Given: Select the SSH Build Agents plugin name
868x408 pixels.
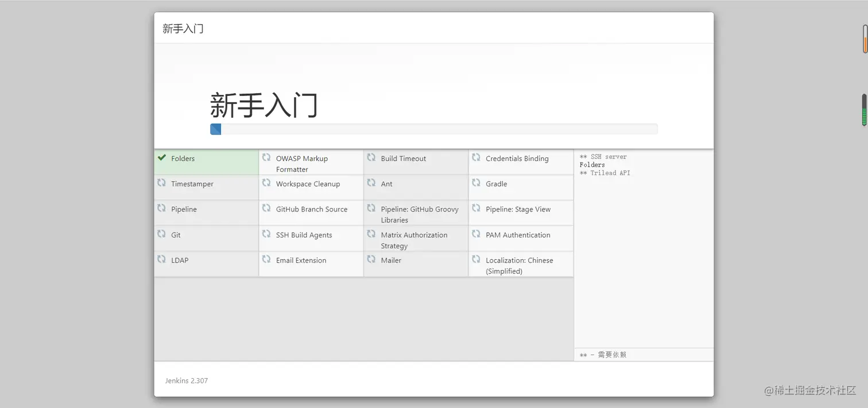Looking at the screenshot, I should 304,235.
